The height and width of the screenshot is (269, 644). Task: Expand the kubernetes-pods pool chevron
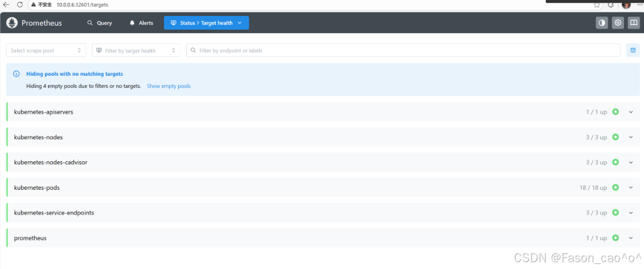click(x=631, y=188)
